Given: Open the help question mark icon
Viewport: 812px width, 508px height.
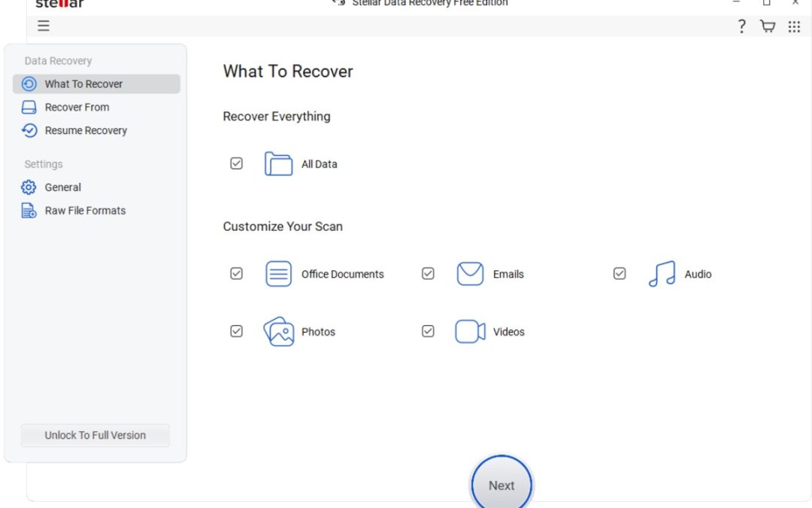Looking at the screenshot, I should (x=741, y=26).
